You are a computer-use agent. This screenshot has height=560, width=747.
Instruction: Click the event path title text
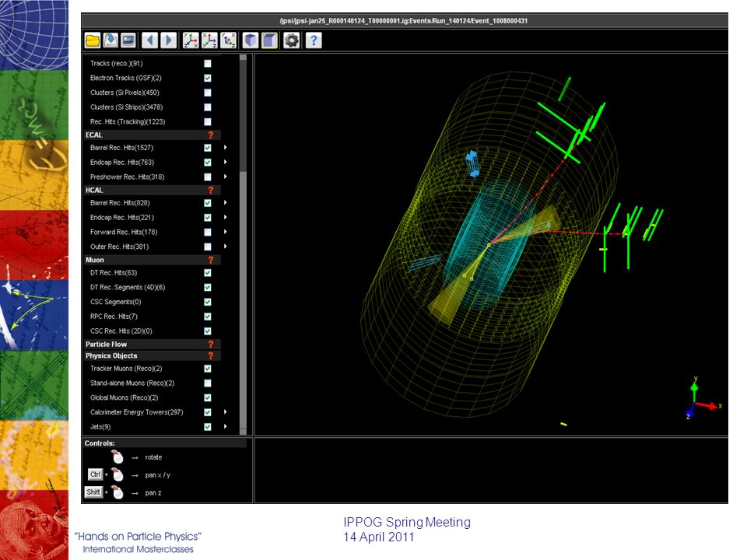(404, 21)
